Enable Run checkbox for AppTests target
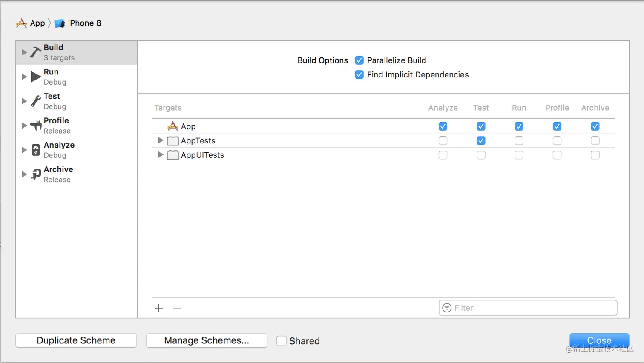This screenshot has height=363, width=644. pyautogui.click(x=519, y=140)
